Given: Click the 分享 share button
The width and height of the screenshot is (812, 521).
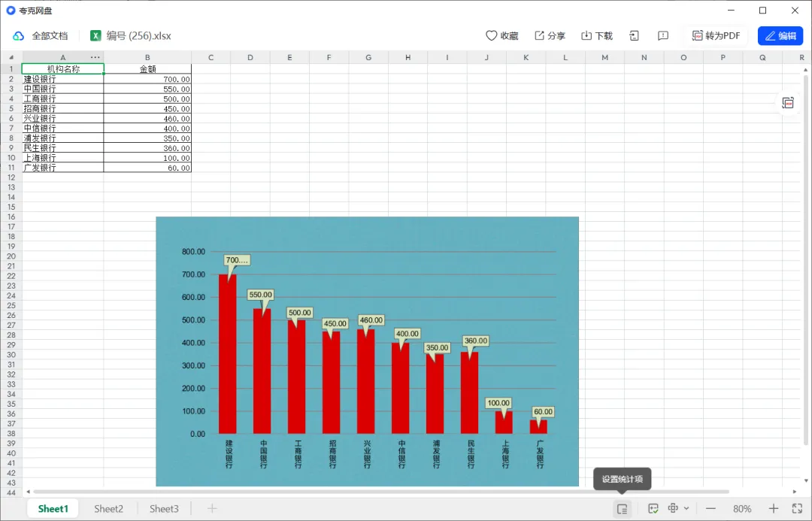Looking at the screenshot, I should tap(550, 36).
